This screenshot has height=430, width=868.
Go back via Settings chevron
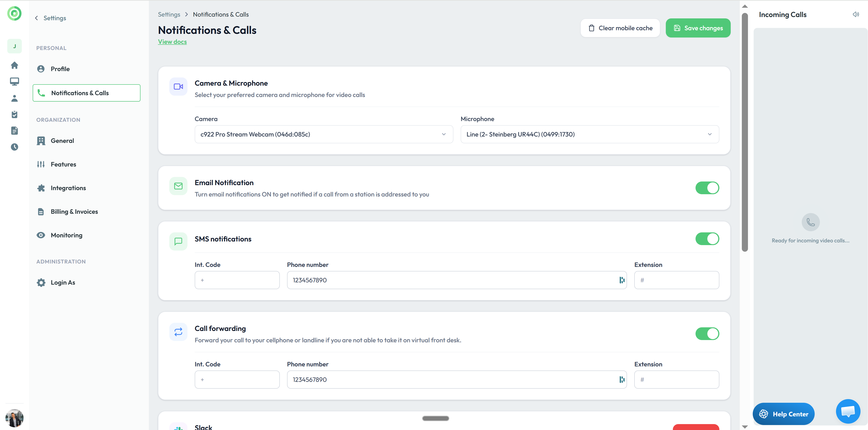36,18
